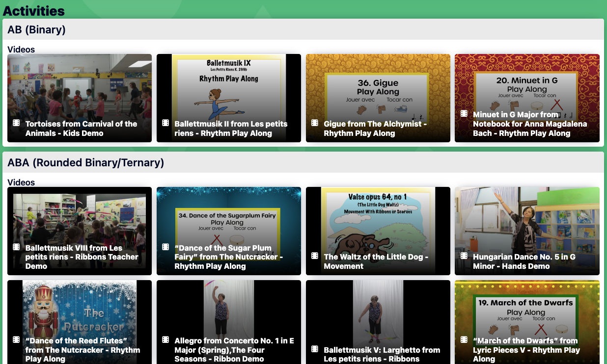This screenshot has width=607, height=364.
Task: Open Ballettmusik V Larghetto Ribbons video
Action: click(x=382, y=354)
